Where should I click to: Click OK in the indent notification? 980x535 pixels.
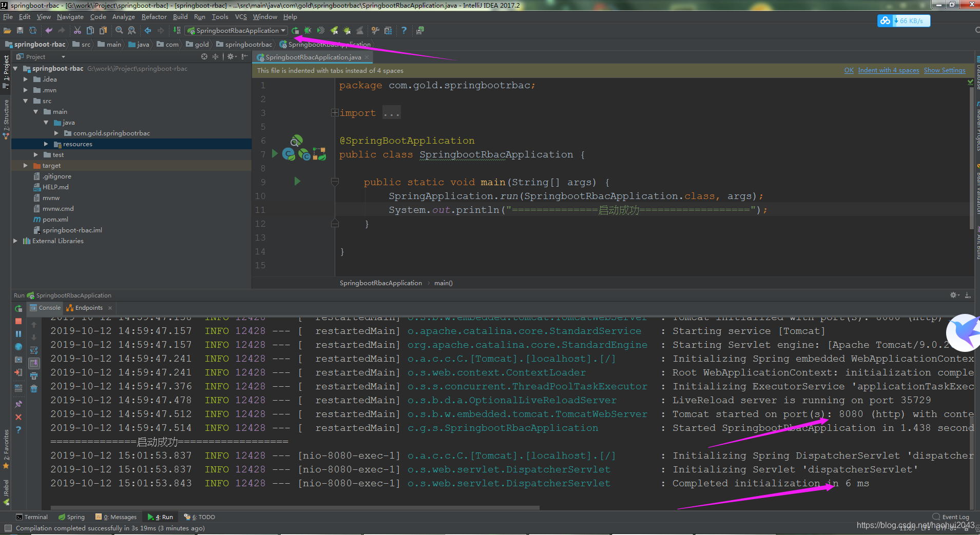coord(849,70)
